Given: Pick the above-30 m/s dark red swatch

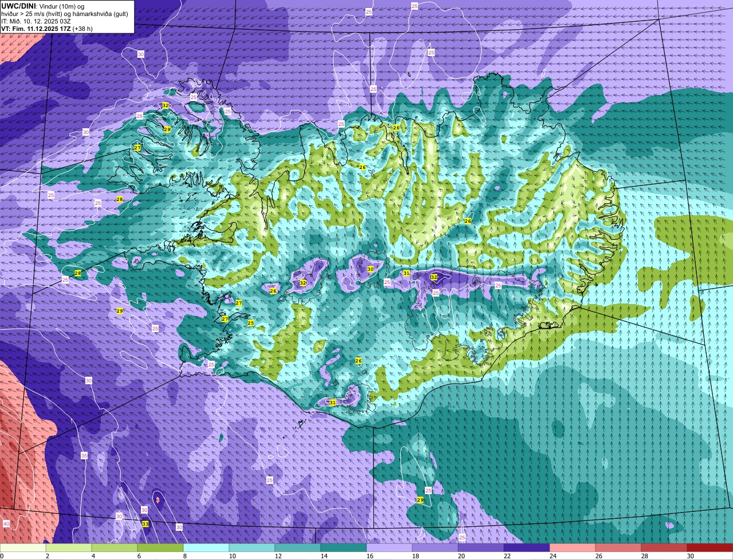Looking at the screenshot, I should pyautogui.click(x=710, y=547).
